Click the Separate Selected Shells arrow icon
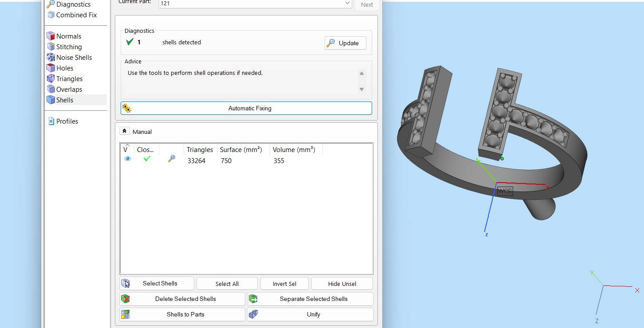 253,299
